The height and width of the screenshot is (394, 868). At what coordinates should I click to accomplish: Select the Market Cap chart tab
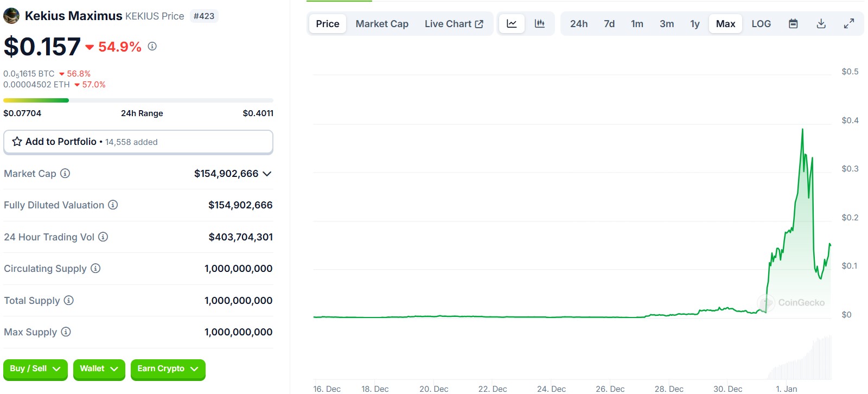coord(382,24)
